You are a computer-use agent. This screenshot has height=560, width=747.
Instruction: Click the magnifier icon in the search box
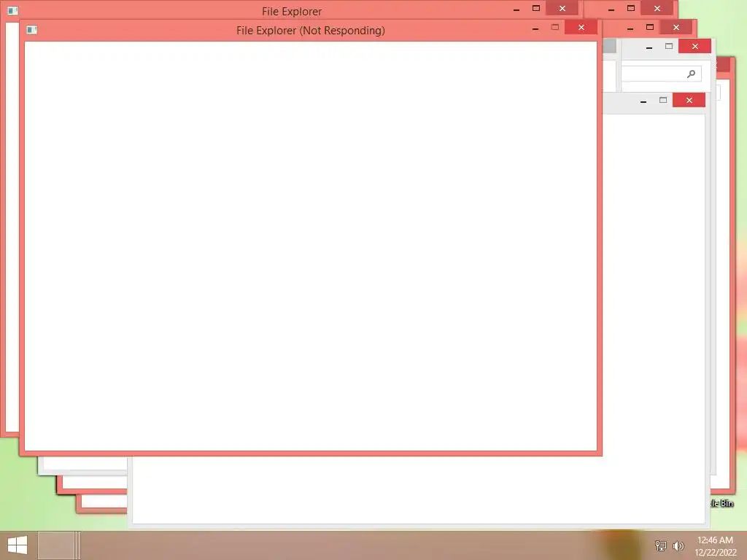(691, 74)
